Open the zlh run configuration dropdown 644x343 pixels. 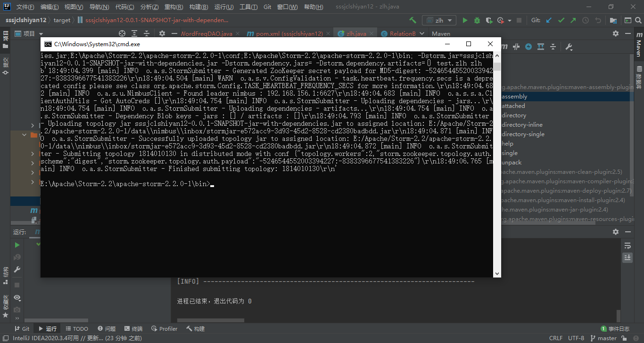pos(438,20)
